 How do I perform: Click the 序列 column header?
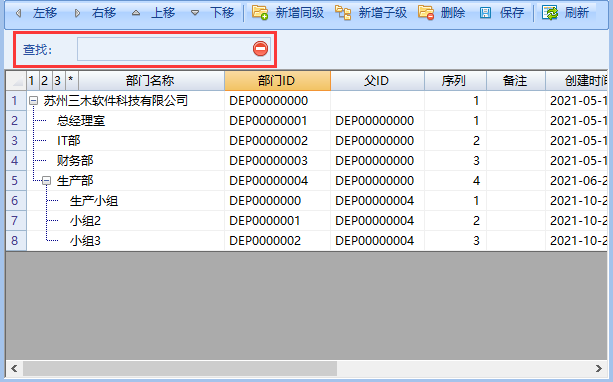coord(455,81)
